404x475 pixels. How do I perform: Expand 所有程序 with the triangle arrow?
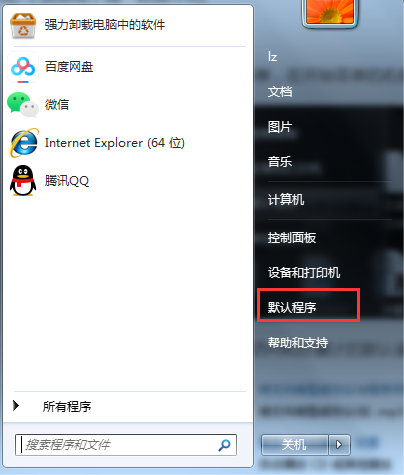[x=16, y=406]
